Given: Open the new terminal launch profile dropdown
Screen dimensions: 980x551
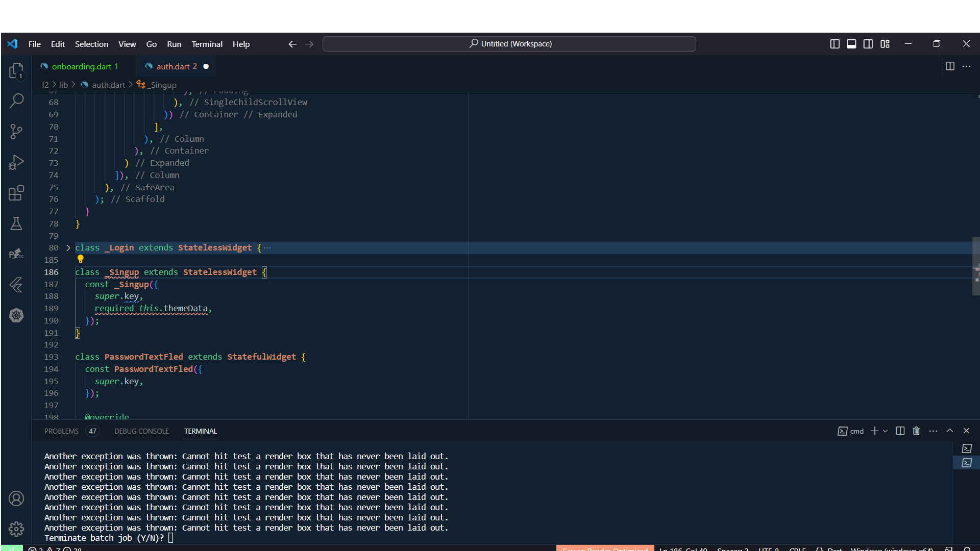Looking at the screenshot, I should [886, 431].
